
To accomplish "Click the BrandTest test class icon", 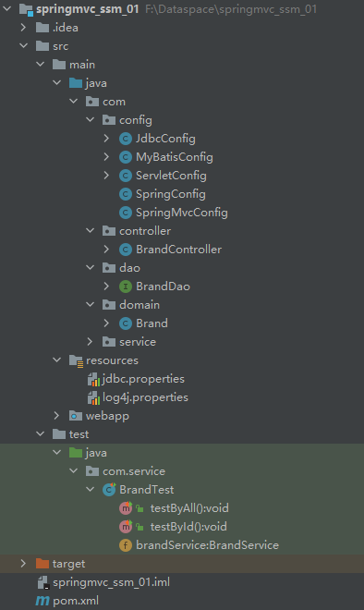I will click(109, 489).
